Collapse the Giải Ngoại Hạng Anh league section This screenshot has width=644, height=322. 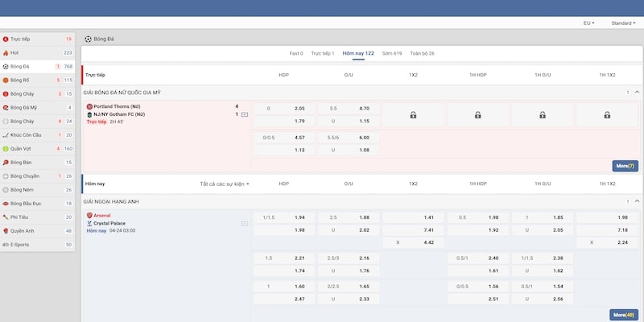[x=637, y=200]
